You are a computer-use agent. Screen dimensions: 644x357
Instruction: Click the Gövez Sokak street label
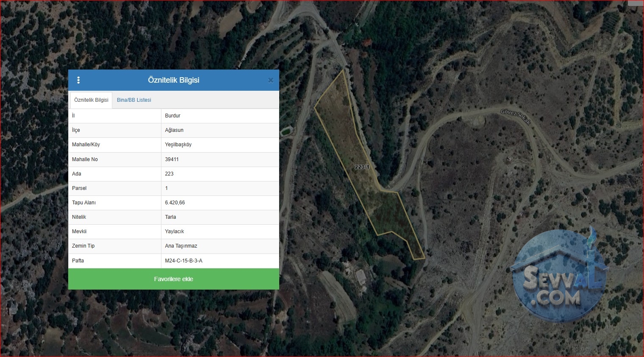[516, 117]
